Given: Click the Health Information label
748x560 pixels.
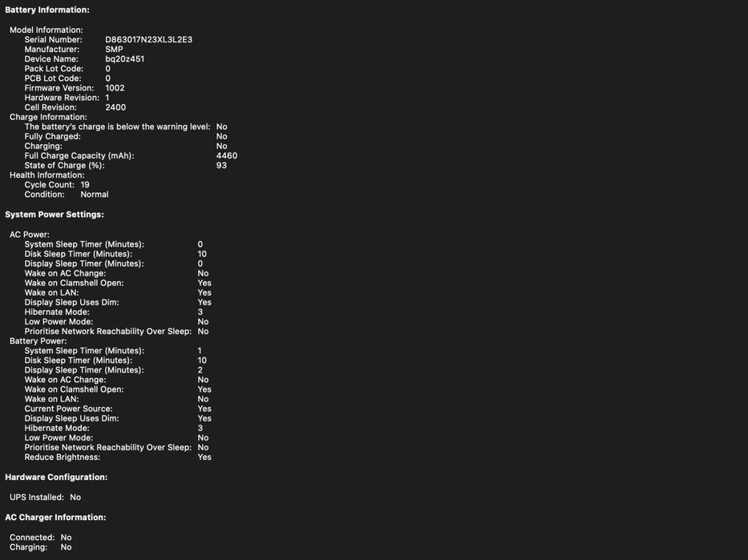Looking at the screenshot, I should [46, 175].
